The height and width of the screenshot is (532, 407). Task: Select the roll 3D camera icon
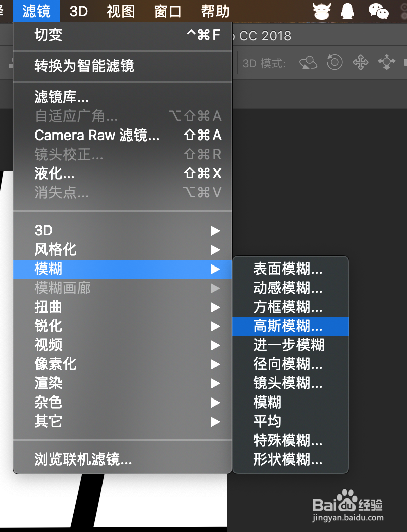334,62
